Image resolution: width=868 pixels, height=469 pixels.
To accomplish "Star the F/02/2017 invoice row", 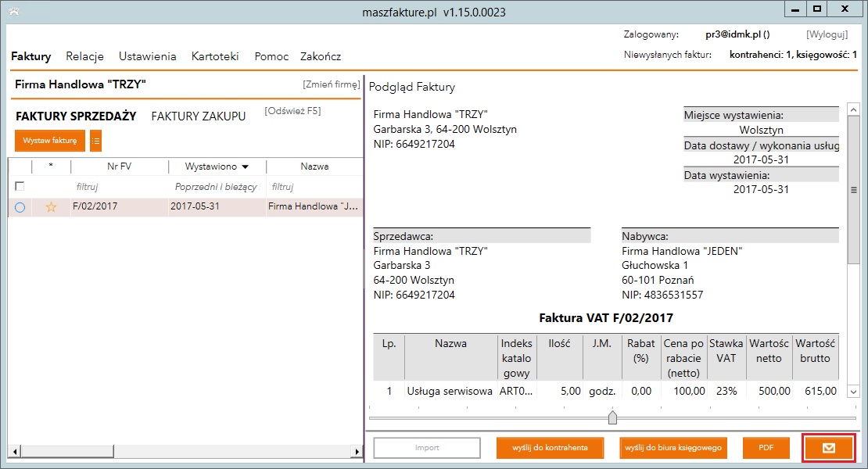I will point(51,207).
